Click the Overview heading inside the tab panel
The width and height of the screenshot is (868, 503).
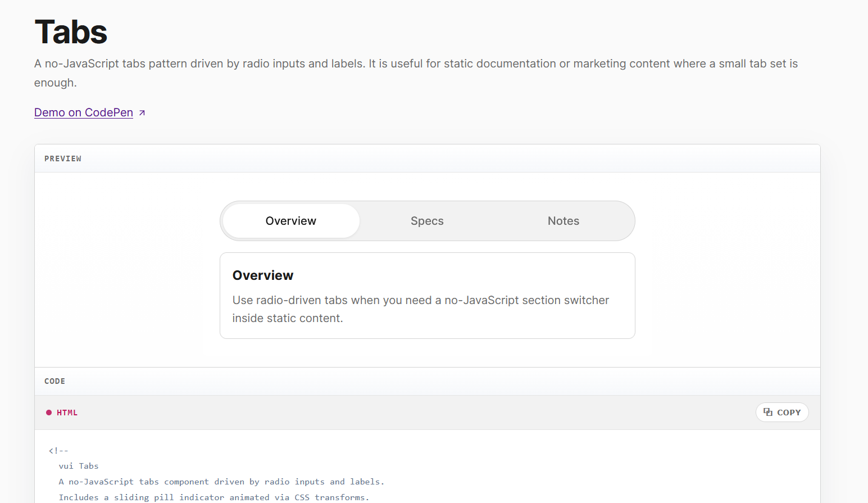click(262, 275)
